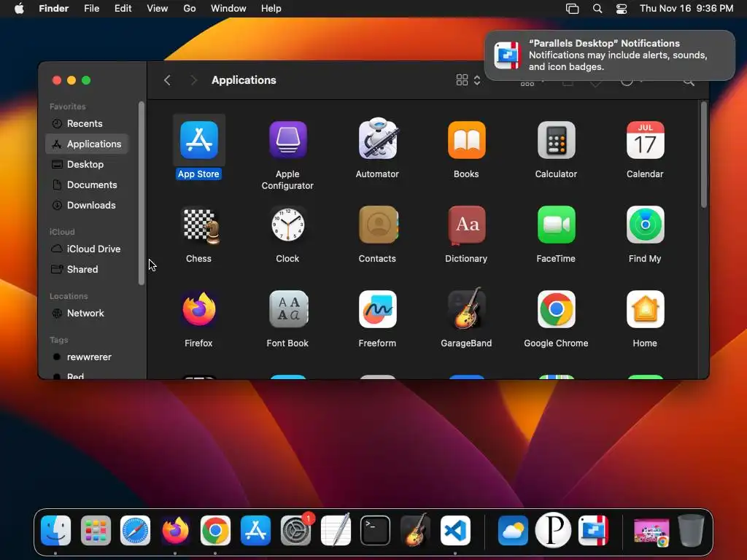
Task: Open the Help menu
Action: [x=271, y=9]
